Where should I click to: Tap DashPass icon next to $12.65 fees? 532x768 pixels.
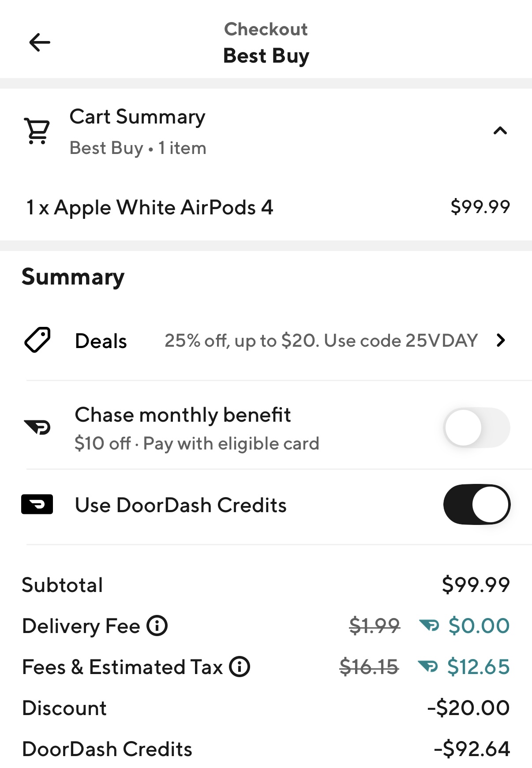428,667
